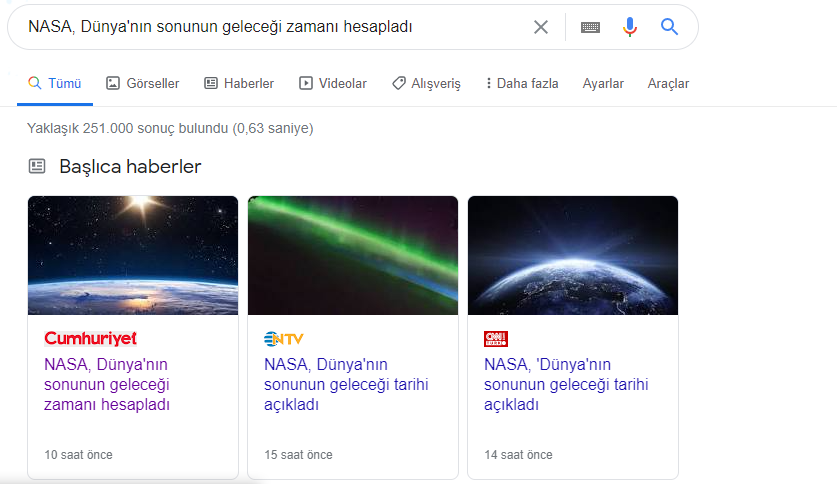The image size is (837, 484).
Task: Clear the search box with the X icon
Action: [541, 27]
